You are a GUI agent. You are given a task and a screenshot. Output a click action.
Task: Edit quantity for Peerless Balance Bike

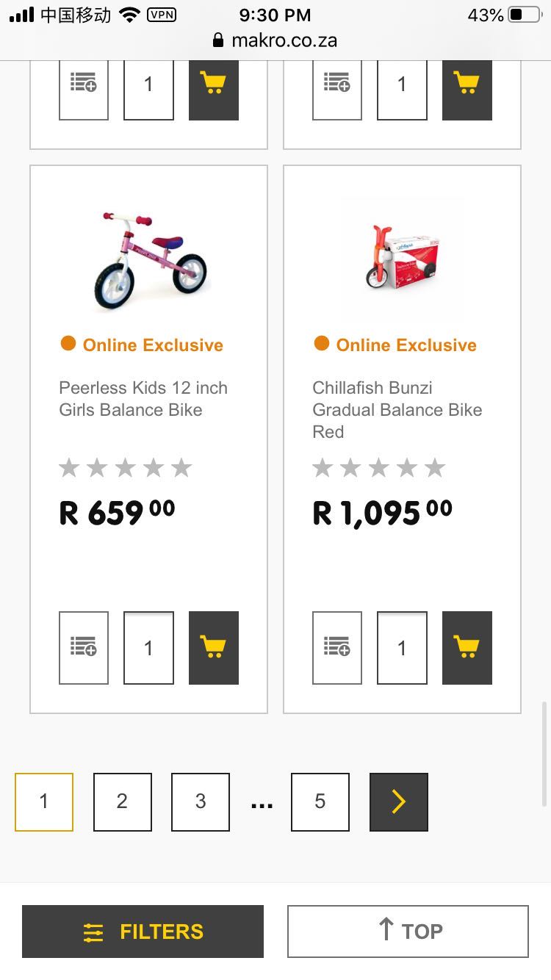pyautogui.click(x=148, y=647)
